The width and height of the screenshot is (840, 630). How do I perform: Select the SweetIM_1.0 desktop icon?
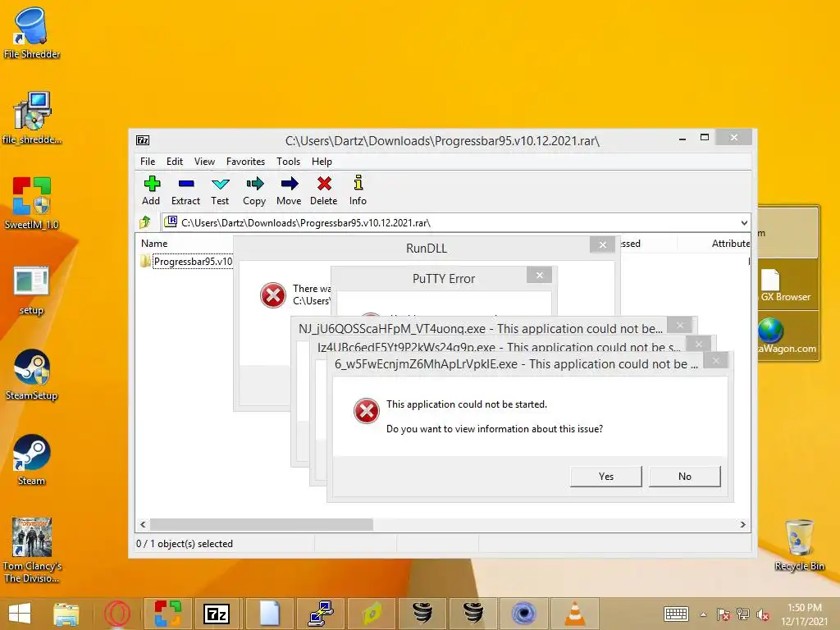click(x=32, y=203)
